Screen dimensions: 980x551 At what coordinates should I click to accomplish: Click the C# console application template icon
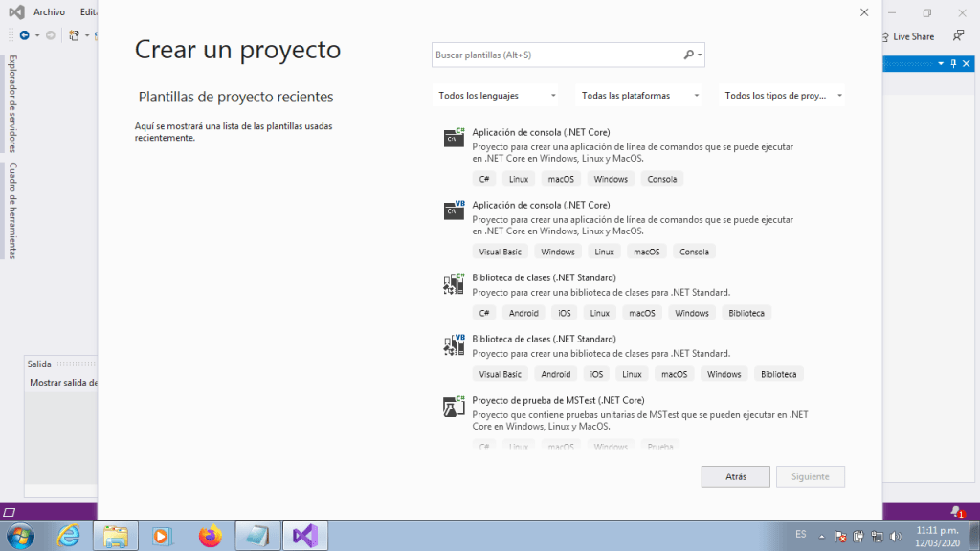tap(454, 138)
